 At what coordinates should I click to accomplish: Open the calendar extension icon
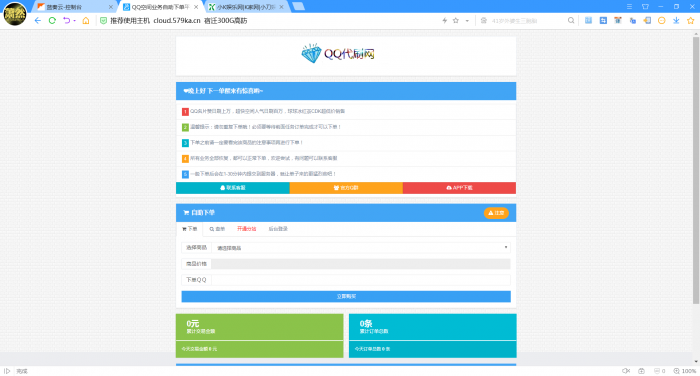(618, 21)
